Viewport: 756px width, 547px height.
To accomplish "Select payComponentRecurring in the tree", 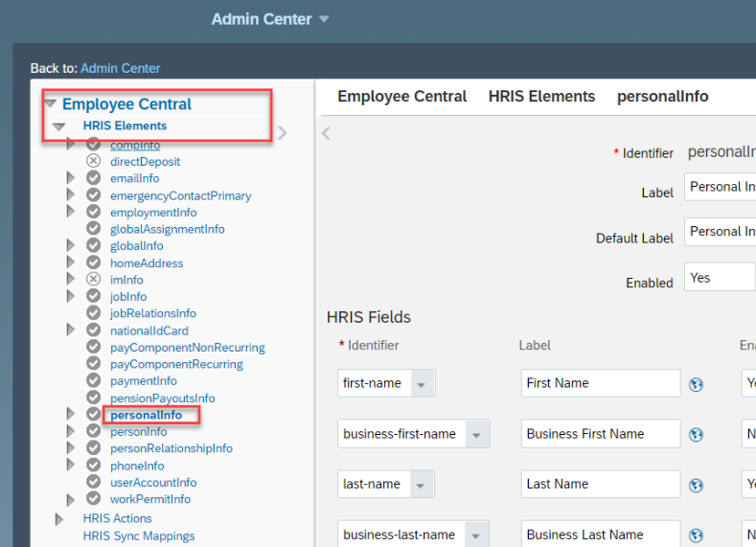I will [x=176, y=364].
